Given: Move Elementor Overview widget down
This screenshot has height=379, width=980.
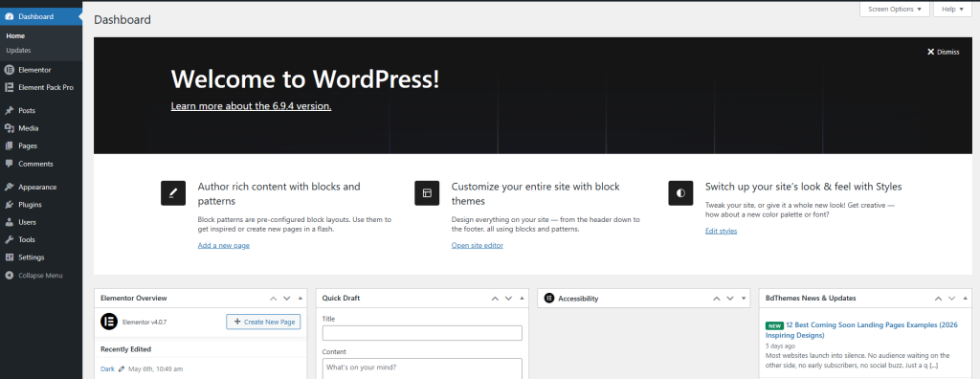Looking at the screenshot, I should 287,299.
